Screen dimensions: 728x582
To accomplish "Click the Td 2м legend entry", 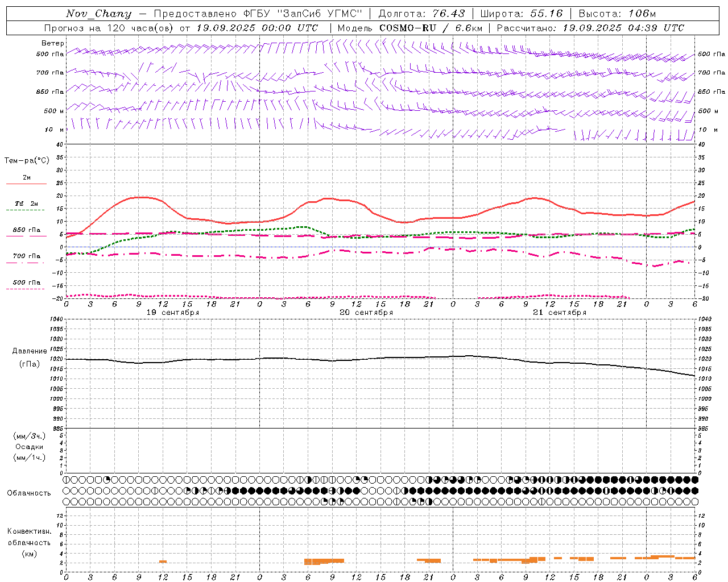I will 27,203.
